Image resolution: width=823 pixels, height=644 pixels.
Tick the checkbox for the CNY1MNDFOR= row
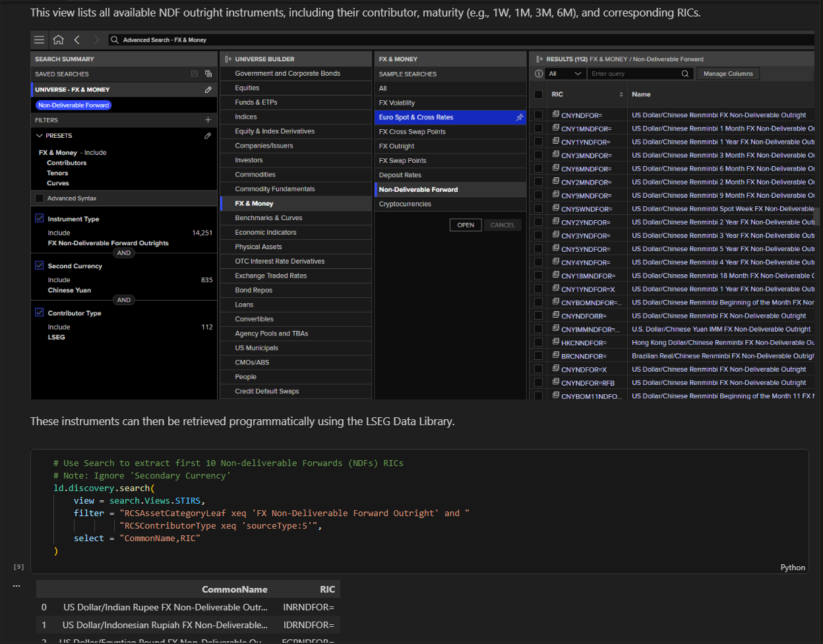click(x=539, y=129)
